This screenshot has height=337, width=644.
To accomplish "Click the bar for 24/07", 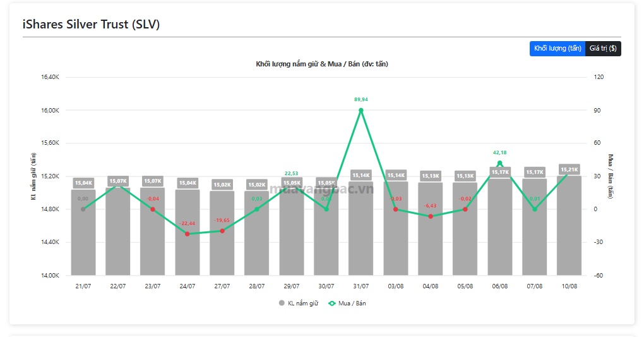I will [188, 232].
